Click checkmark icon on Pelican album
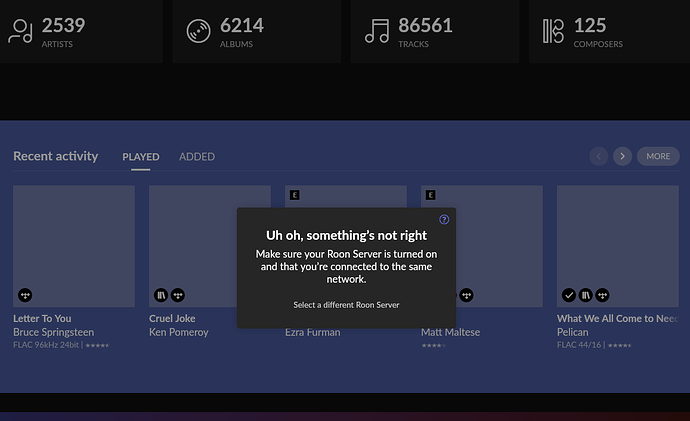The height and width of the screenshot is (421, 690). point(569,295)
